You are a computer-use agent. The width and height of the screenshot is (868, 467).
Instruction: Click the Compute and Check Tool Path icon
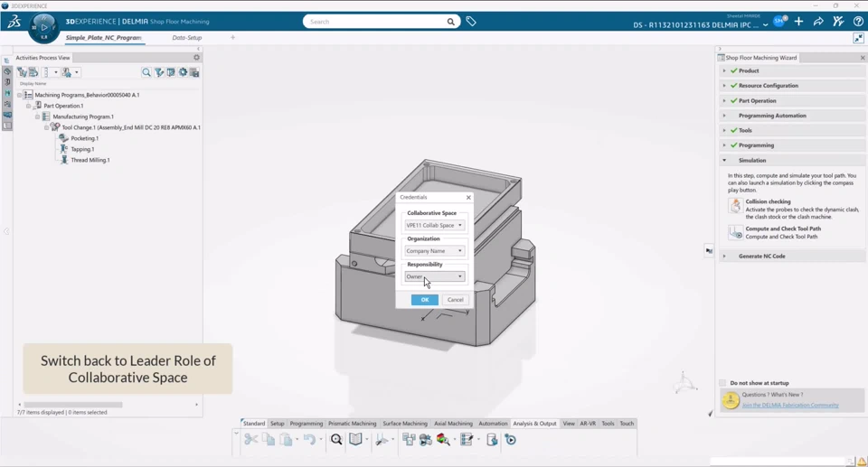point(736,232)
